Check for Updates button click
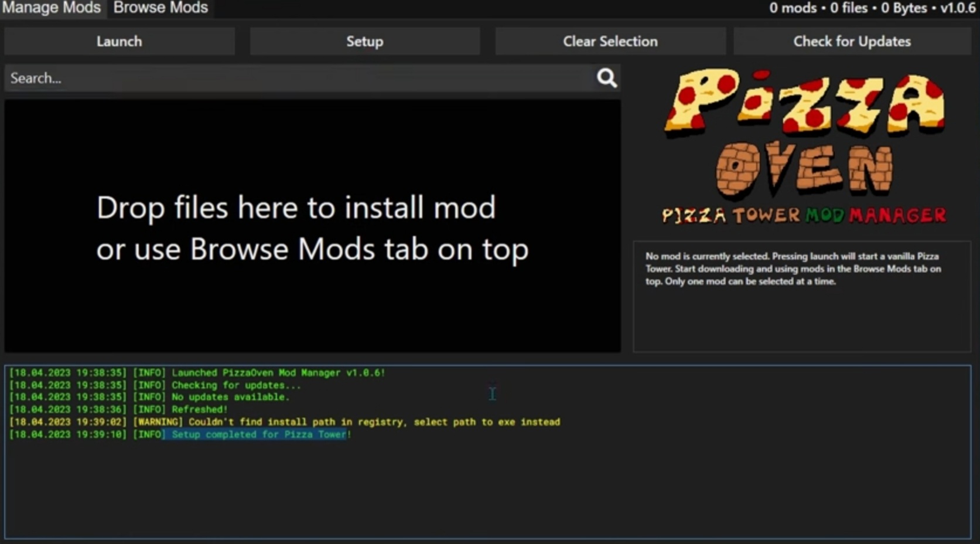The height and width of the screenshot is (544, 980). pyautogui.click(x=852, y=42)
